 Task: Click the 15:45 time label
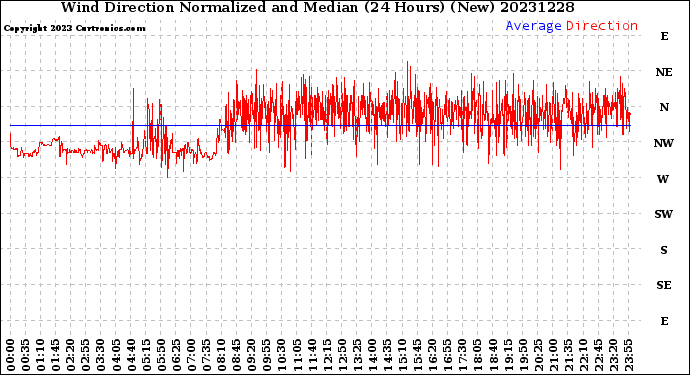pyautogui.click(x=418, y=355)
